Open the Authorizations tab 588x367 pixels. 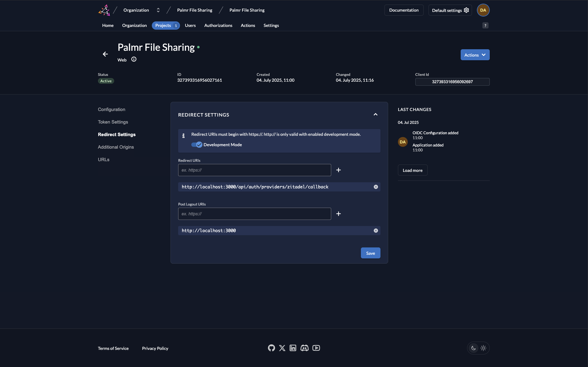pyautogui.click(x=218, y=25)
